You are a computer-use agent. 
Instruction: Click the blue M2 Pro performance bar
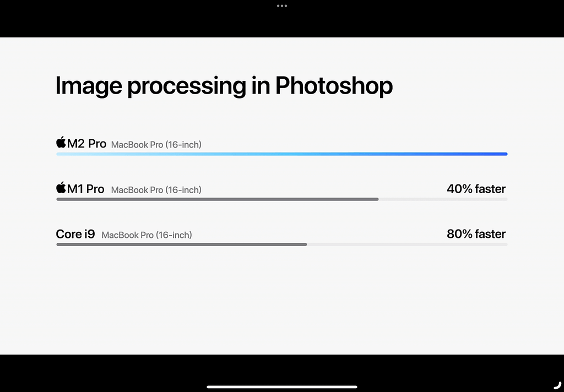point(282,154)
